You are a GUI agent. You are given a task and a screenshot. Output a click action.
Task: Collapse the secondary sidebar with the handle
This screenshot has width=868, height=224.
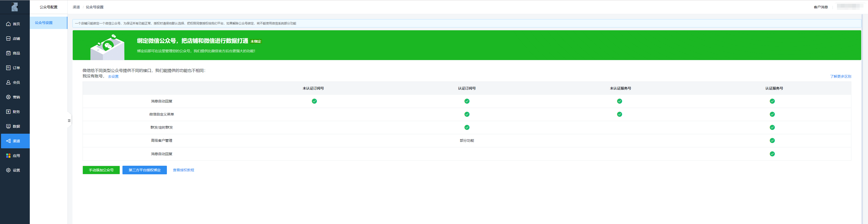[69, 121]
